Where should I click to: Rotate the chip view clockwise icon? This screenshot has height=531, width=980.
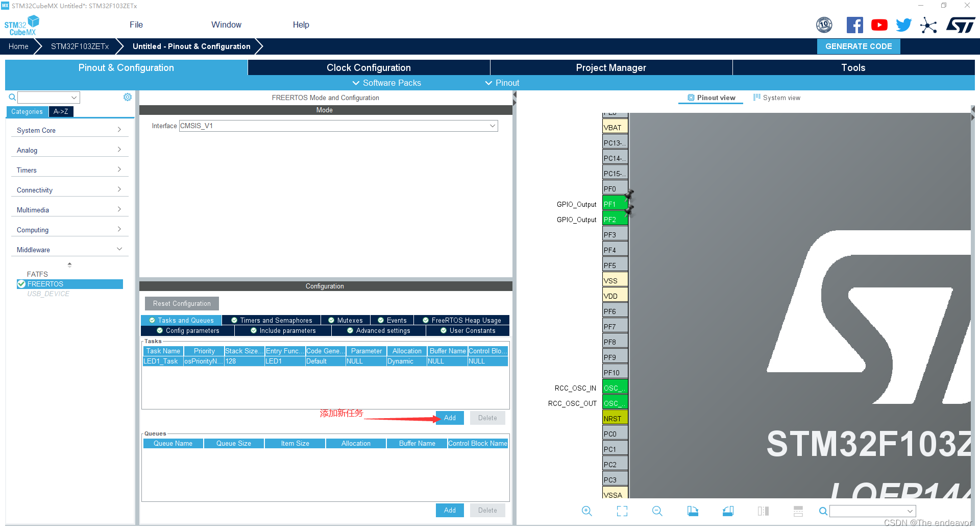point(693,511)
